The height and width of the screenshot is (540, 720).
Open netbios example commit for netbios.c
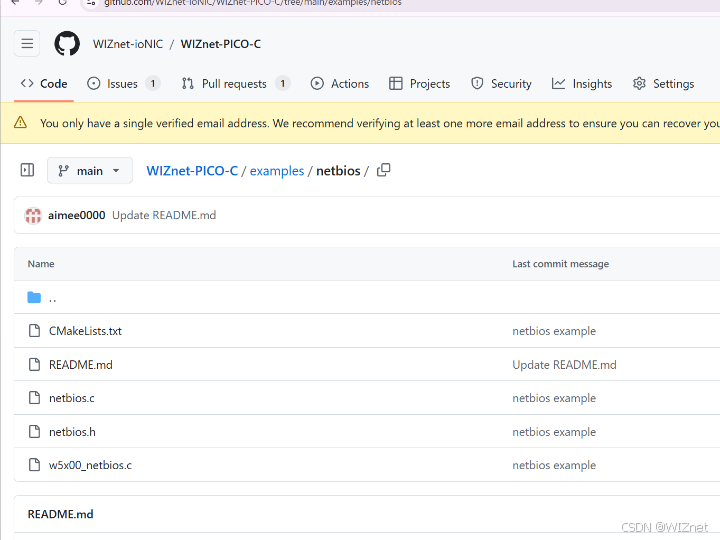554,398
